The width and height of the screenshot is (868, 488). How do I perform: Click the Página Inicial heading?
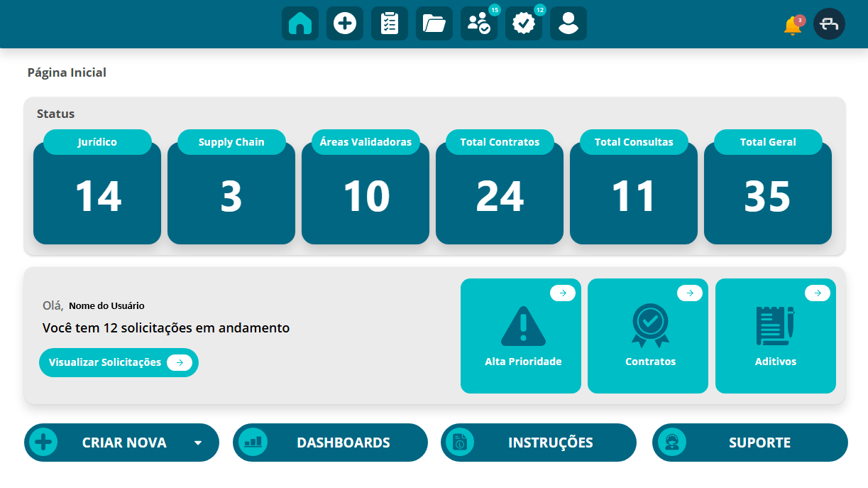(67, 72)
